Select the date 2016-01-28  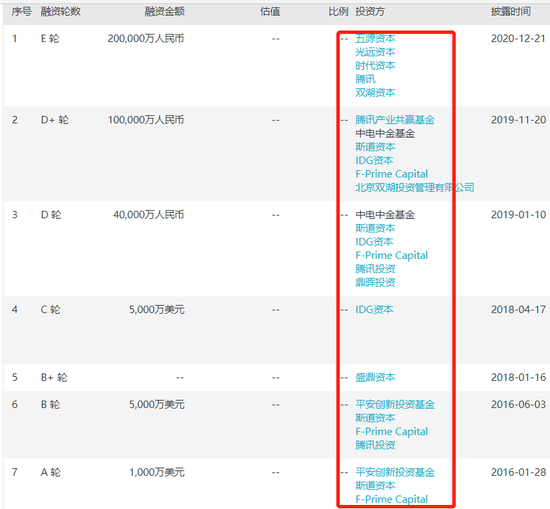(x=518, y=472)
